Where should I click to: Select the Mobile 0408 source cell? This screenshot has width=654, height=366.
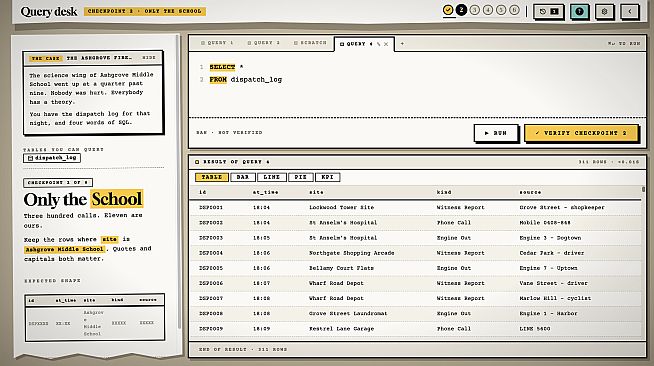(x=545, y=223)
